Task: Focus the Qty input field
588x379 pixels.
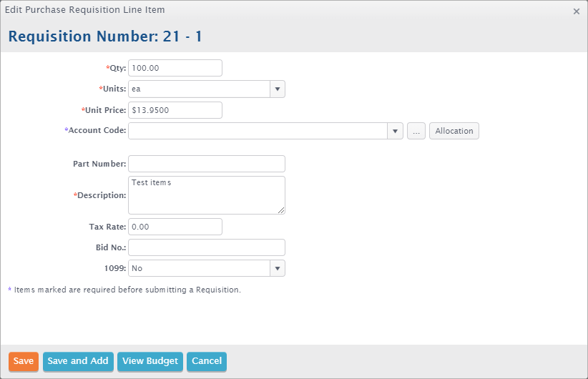Action: 175,68
